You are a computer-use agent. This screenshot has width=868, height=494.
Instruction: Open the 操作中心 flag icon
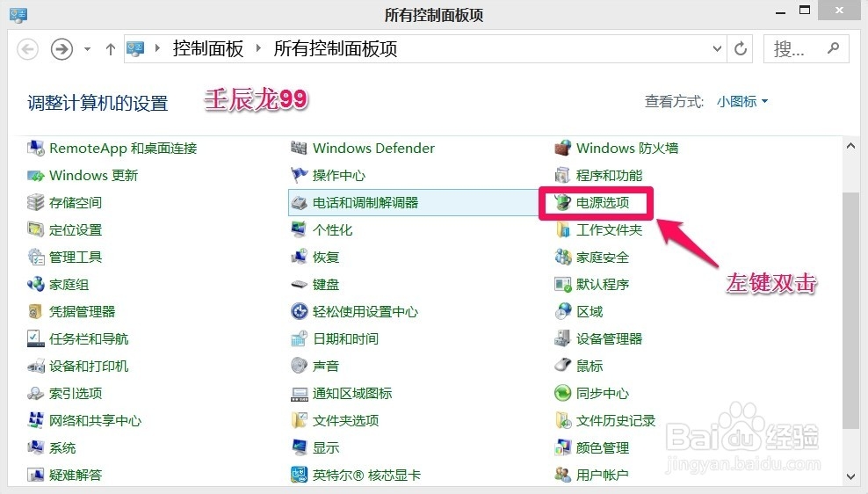(299, 176)
